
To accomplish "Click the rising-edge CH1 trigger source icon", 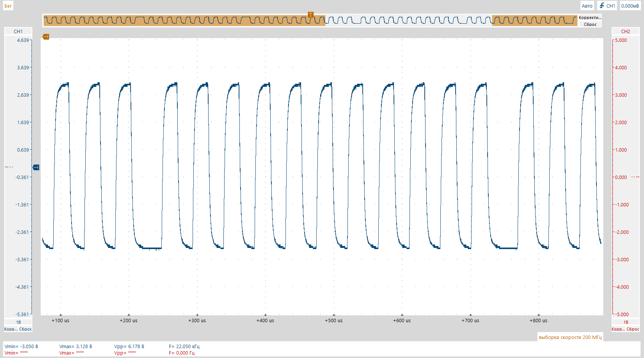I will tap(607, 6).
